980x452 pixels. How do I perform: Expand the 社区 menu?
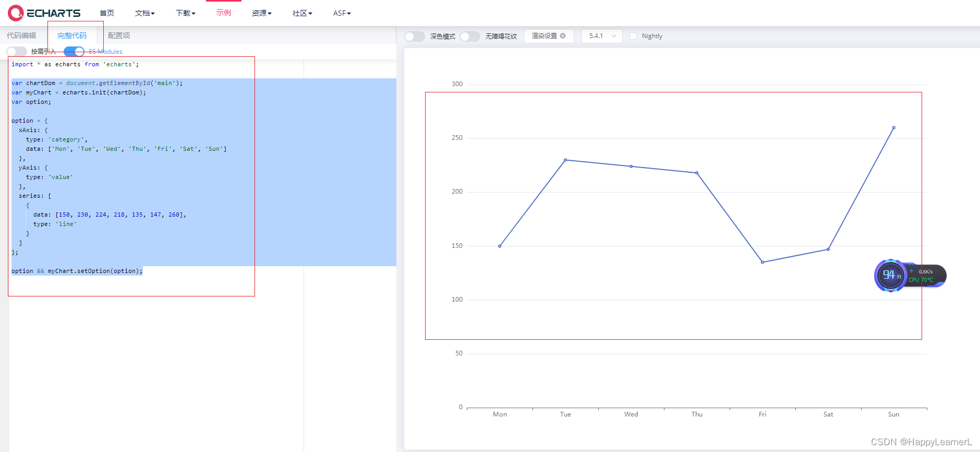(x=302, y=13)
